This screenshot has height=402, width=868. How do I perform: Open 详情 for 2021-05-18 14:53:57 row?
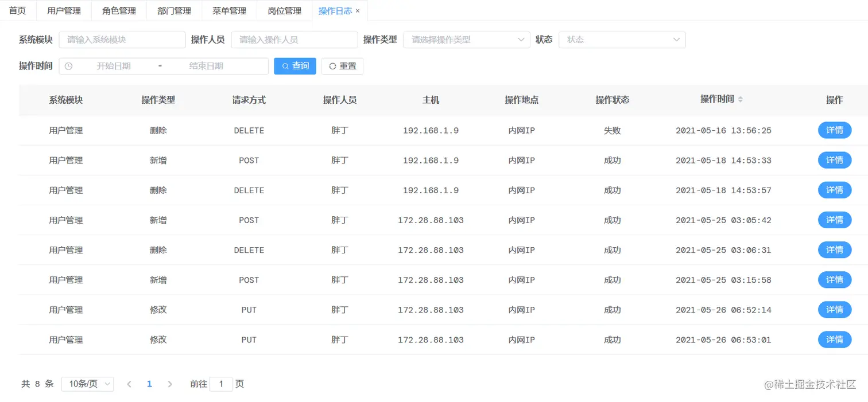click(835, 190)
